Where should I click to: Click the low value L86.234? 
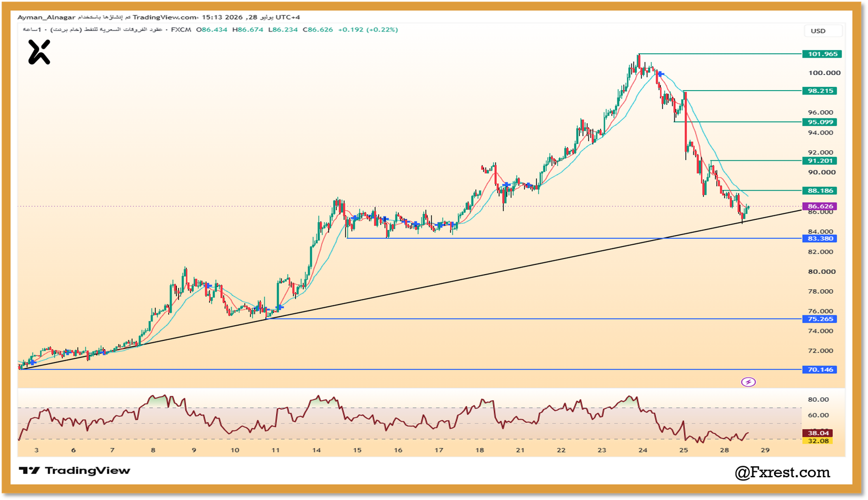(283, 30)
